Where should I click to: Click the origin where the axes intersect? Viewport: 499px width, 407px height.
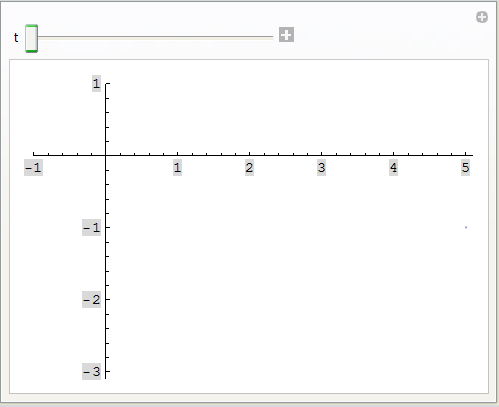(x=106, y=155)
